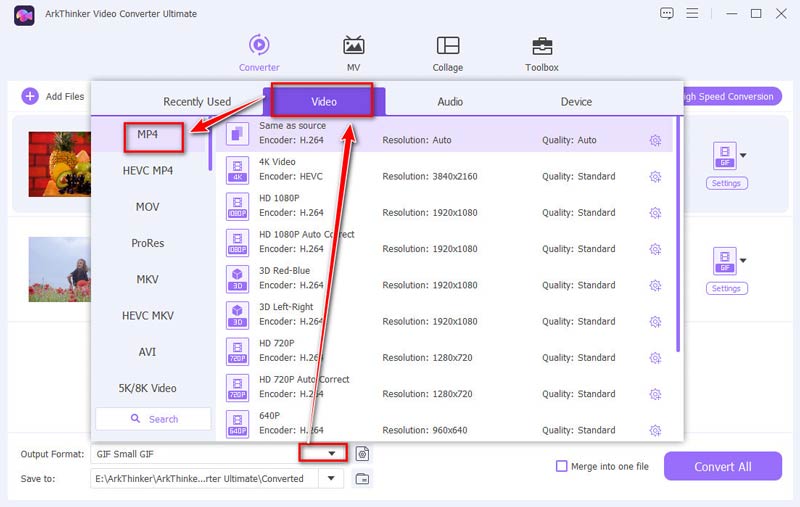The image size is (800, 507).
Task: Select the '3D Left-Right' preset name
Action: pyautogui.click(x=286, y=307)
